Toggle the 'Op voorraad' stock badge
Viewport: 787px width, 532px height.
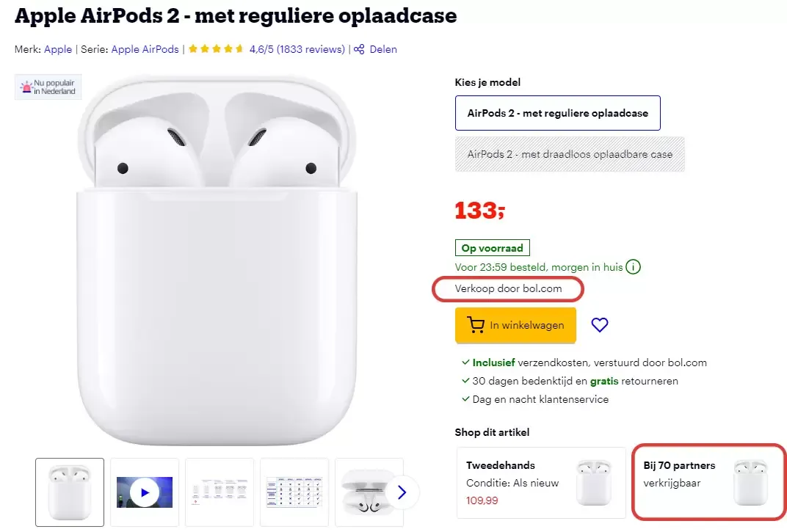point(492,248)
